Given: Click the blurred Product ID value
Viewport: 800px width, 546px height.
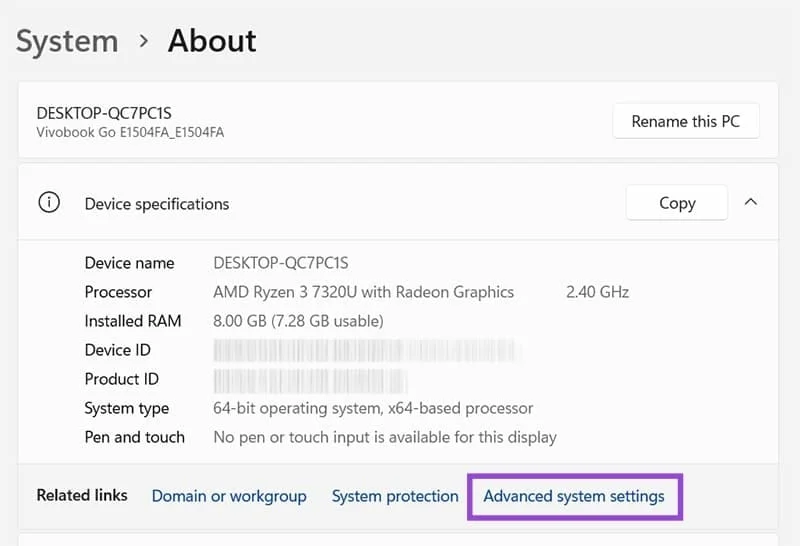Looking at the screenshot, I should (310, 379).
